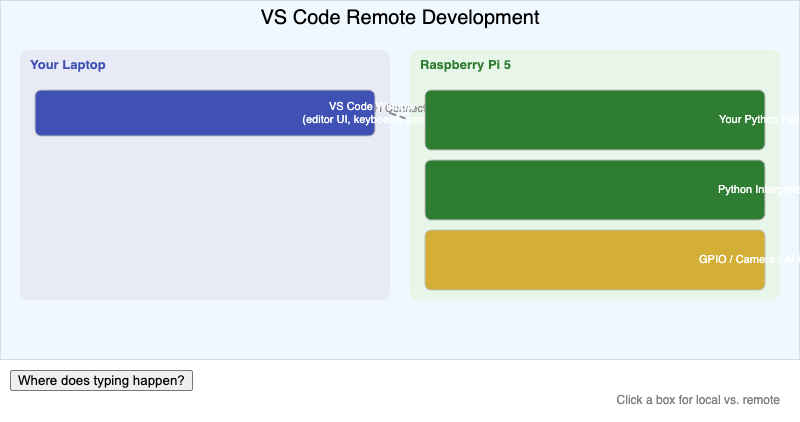Click the 'Where does typing happen?' button
The width and height of the screenshot is (800, 422).
point(102,381)
